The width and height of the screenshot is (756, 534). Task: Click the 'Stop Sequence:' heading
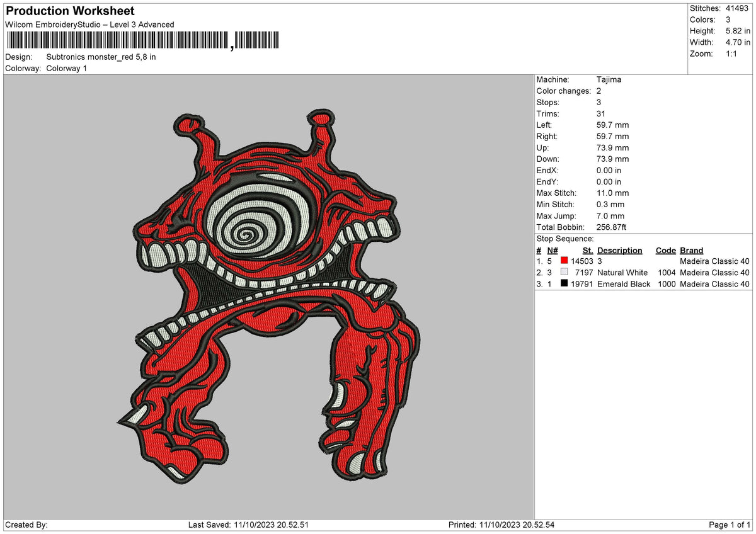(x=565, y=239)
